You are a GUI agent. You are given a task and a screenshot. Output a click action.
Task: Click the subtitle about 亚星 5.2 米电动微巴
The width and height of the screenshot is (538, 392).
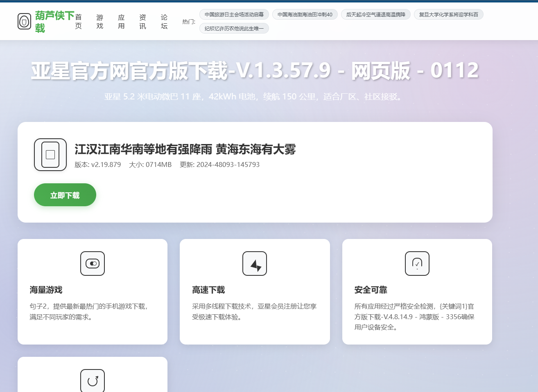point(255,97)
